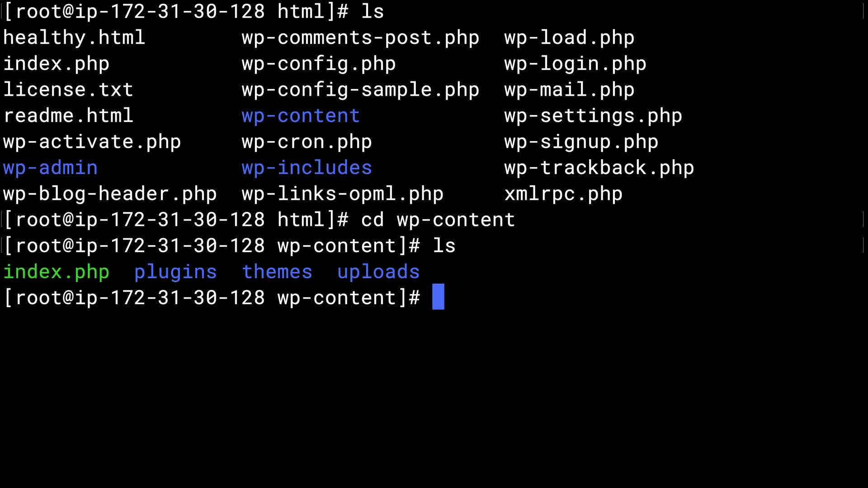Click the license.txt file name

(x=68, y=89)
